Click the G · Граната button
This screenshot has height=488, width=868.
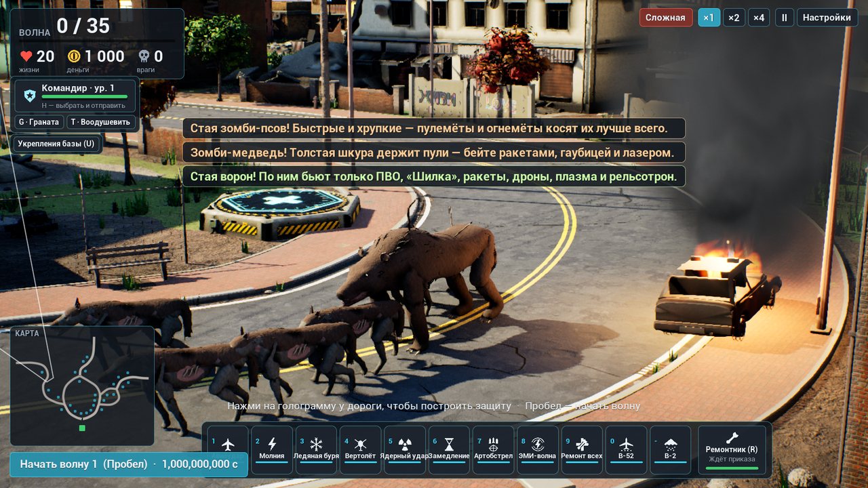tap(39, 123)
